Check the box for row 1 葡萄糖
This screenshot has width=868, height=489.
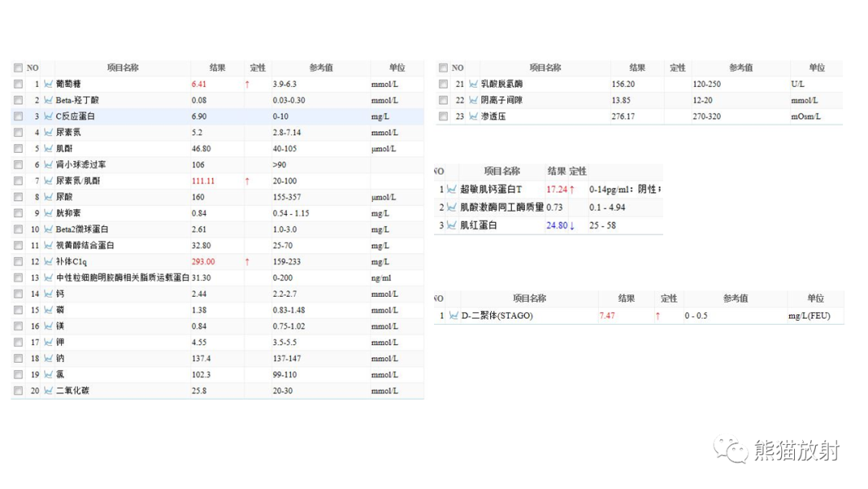tap(18, 84)
